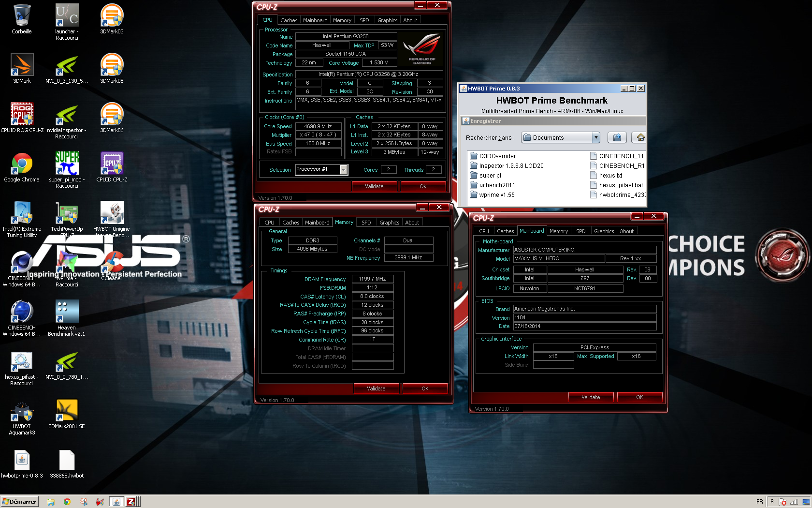812x508 pixels.
Task: Open the super_pi_mod Raccourci shortcut
Action: 67,170
